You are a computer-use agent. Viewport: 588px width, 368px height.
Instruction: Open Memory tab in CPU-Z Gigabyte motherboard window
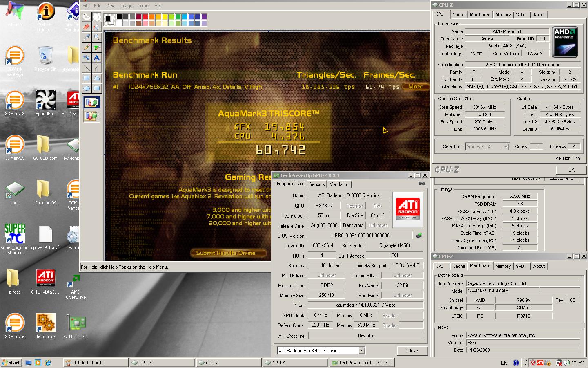pos(503,266)
